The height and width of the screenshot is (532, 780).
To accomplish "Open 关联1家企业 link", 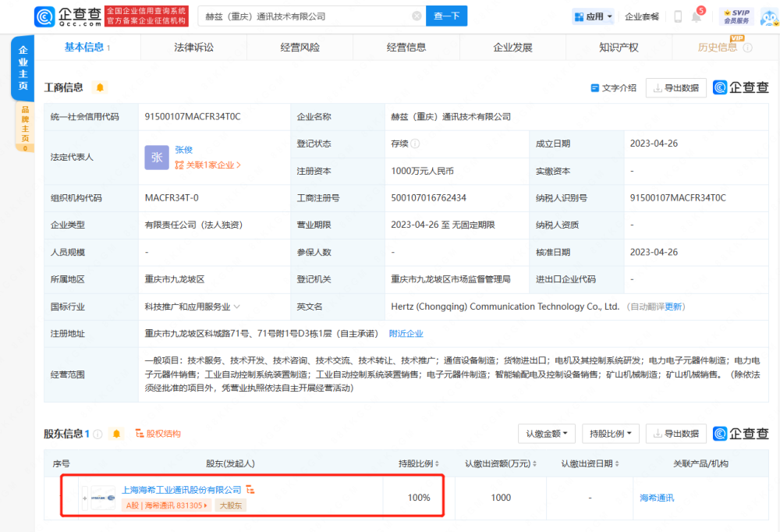I will click(x=208, y=165).
